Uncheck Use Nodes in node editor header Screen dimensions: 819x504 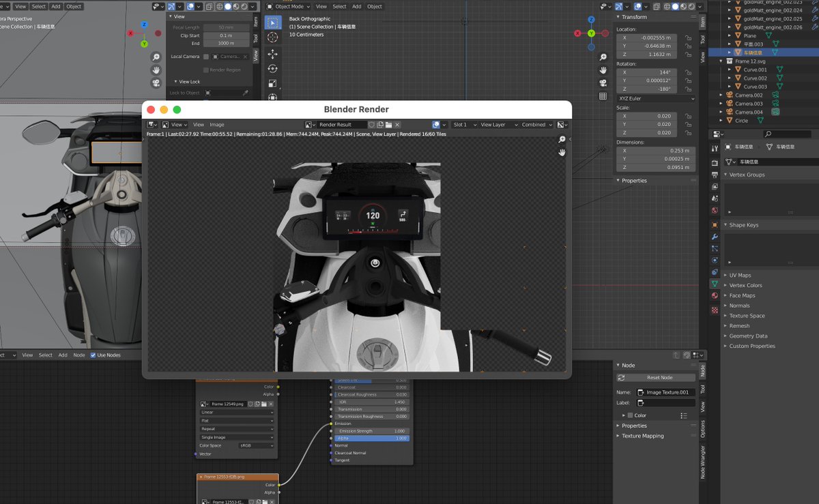(94, 355)
